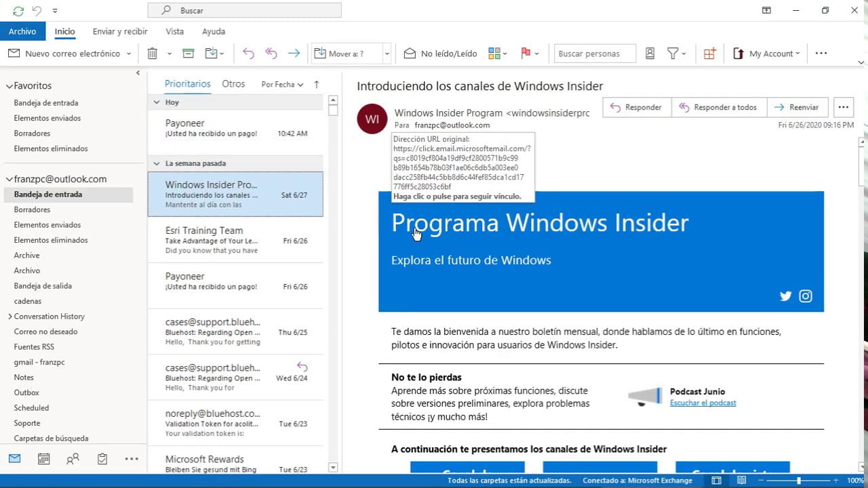Switch to Mail view icon
This screenshot has width=868, height=488.
click(14, 459)
